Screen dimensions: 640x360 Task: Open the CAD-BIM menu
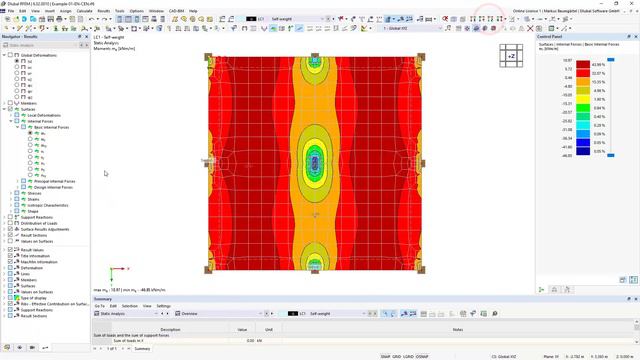tap(176, 11)
